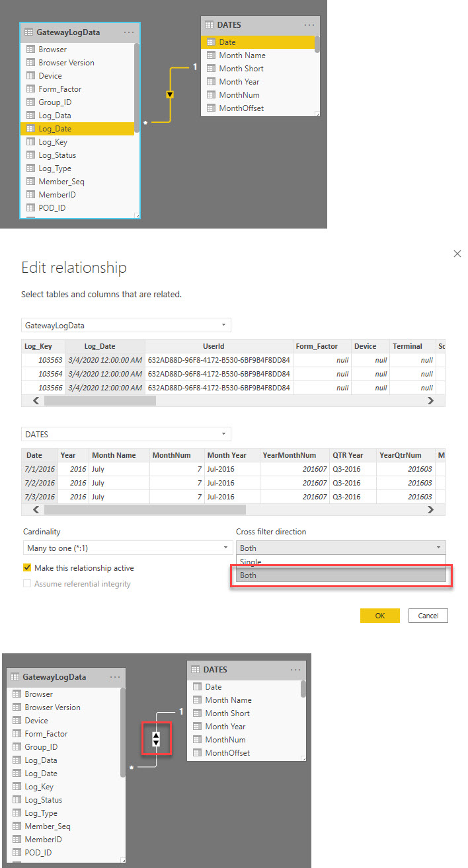The height and width of the screenshot is (868, 468).
Task: Click right arrow of DATES preview scrollbar
Action: [431, 510]
